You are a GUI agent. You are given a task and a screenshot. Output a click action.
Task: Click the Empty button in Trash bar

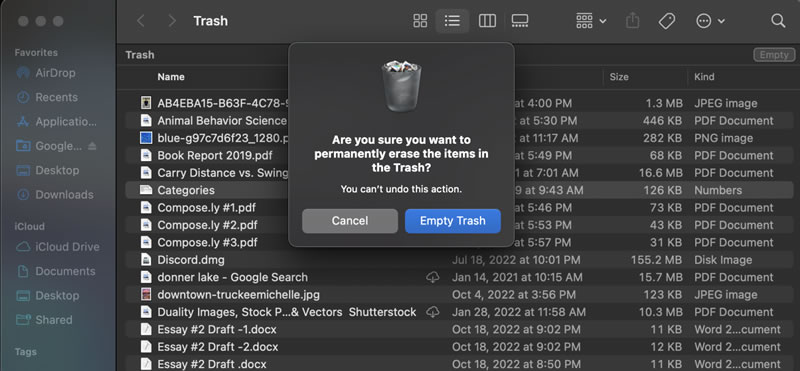click(x=773, y=55)
